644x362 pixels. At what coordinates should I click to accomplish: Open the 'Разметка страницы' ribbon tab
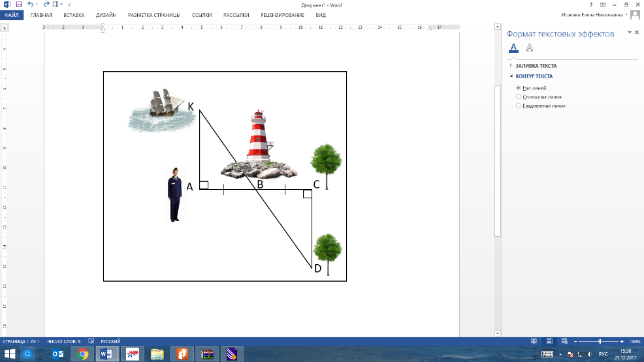coord(154,15)
